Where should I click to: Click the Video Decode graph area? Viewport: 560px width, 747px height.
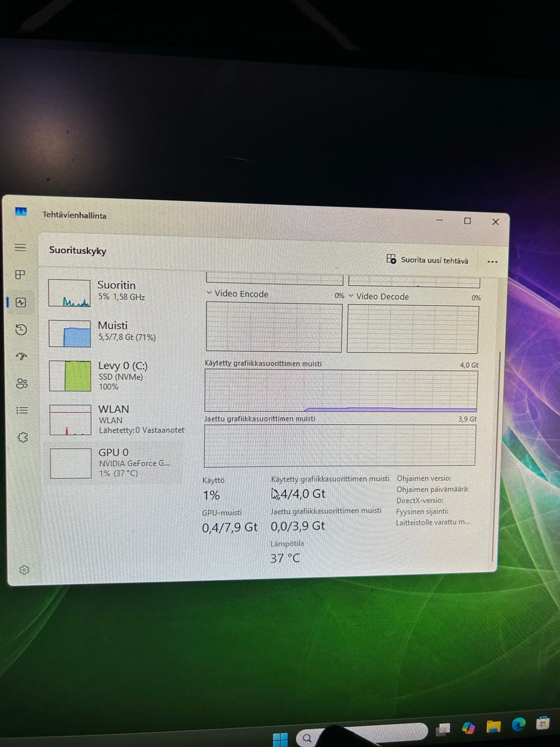[x=413, y=329]
